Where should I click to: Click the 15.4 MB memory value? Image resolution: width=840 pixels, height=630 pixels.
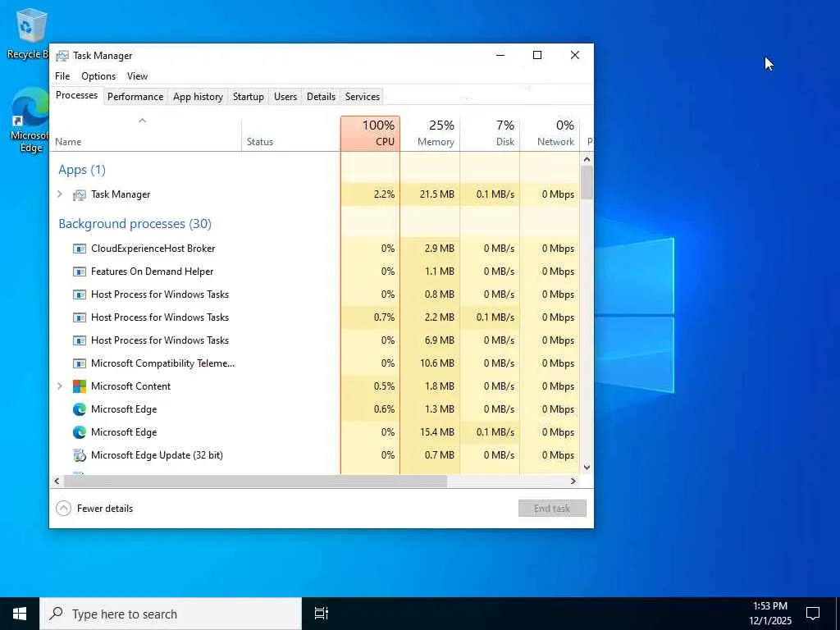[437, 432]
